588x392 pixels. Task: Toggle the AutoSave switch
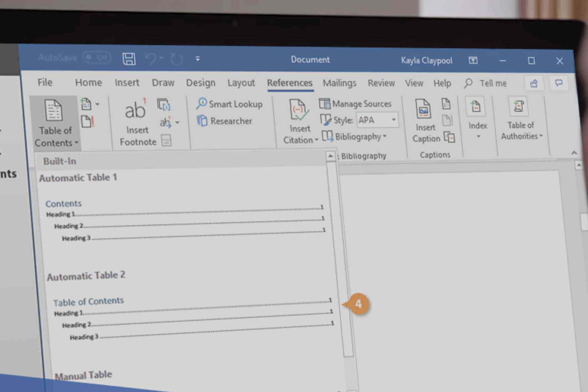point(97,58)
